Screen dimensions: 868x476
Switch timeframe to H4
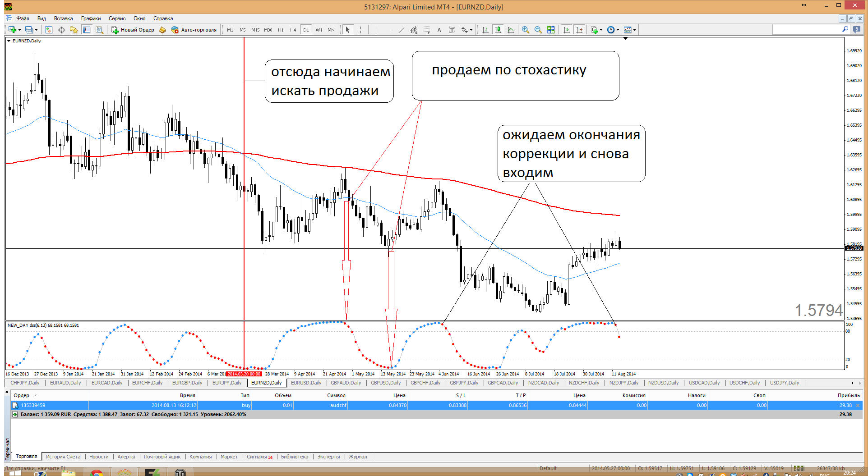[293, 30]
